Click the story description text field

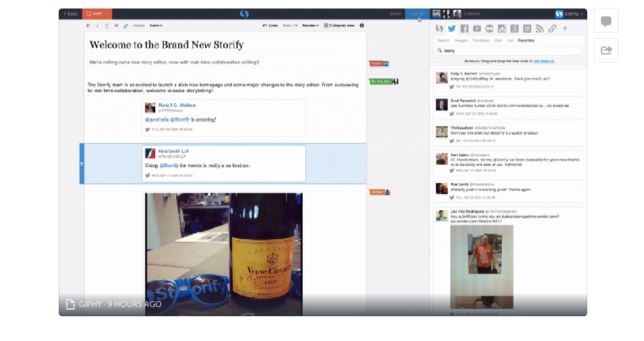(225, 62)
